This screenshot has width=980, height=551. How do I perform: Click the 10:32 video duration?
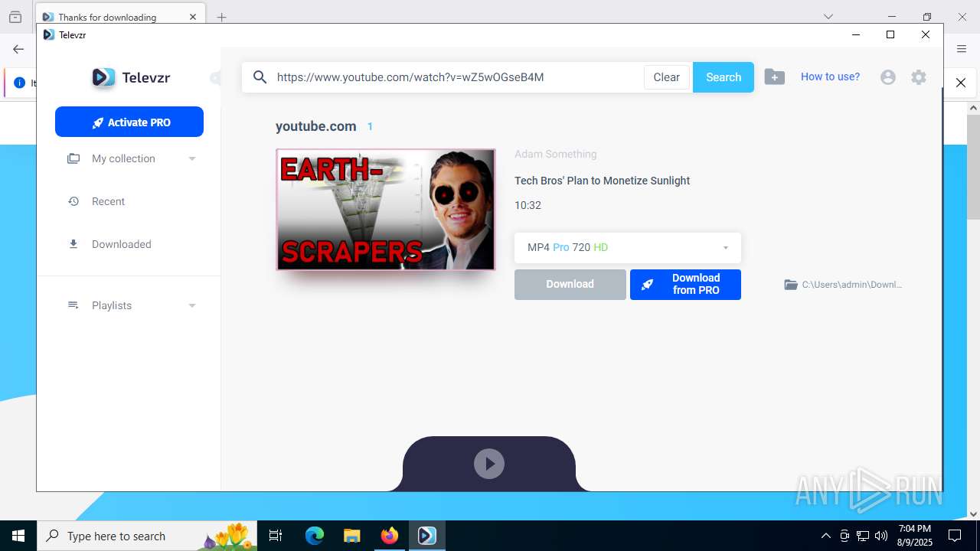coord(528,205)
